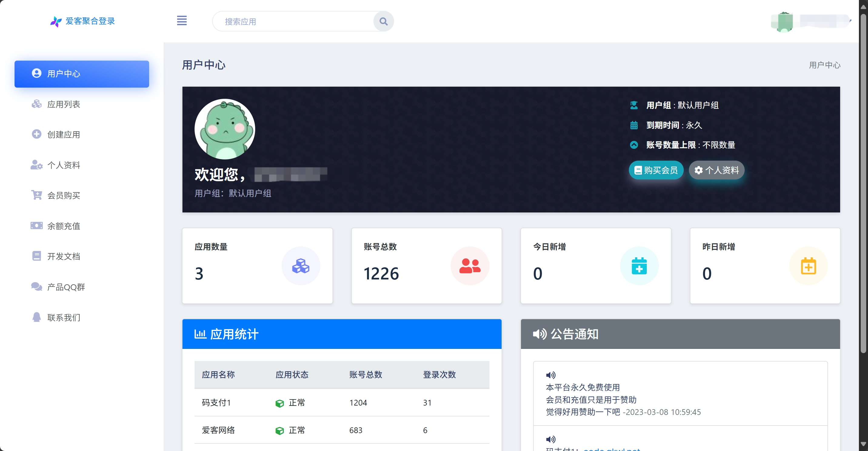This screenshot has width=868, height=451.
Task: Click the 应用名称 column header
Action: 218,375
